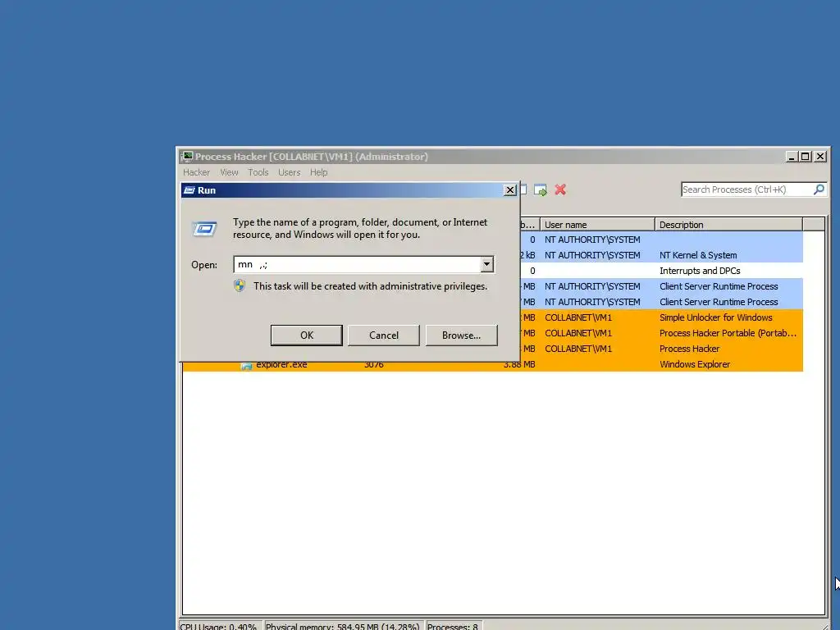This screenshot has height=630, width=840.
Task: Click the 3.88 MB memory cell
Action: (519, 365)
